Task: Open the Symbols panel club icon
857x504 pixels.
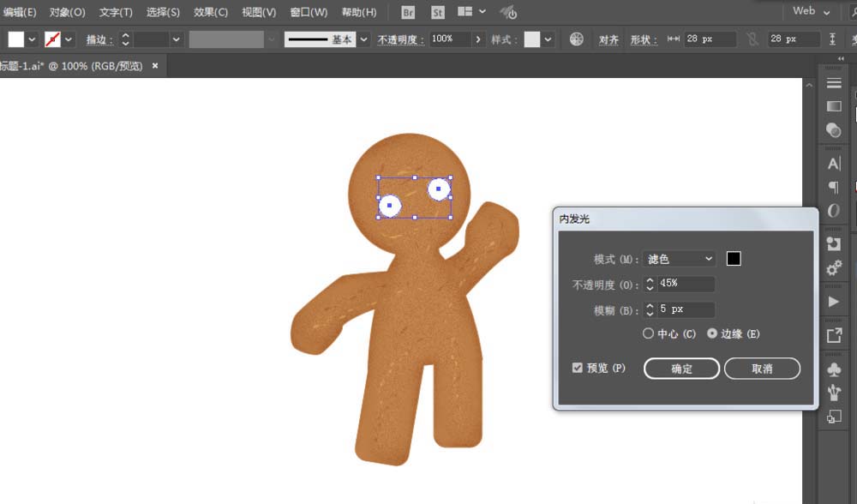Action: 834,369
